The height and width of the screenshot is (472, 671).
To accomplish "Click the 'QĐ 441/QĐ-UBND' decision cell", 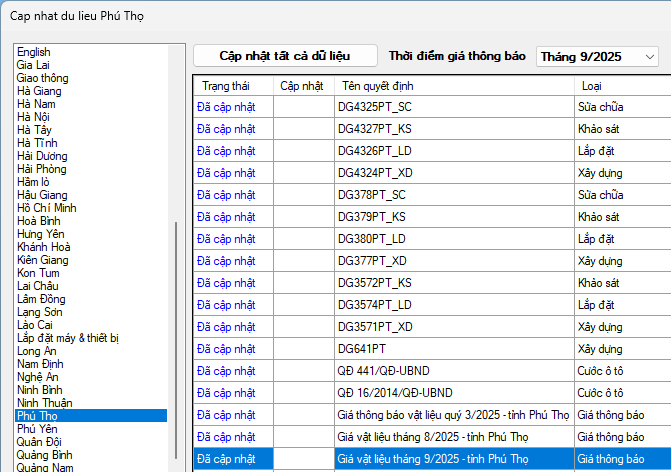I will coord(453,371).
